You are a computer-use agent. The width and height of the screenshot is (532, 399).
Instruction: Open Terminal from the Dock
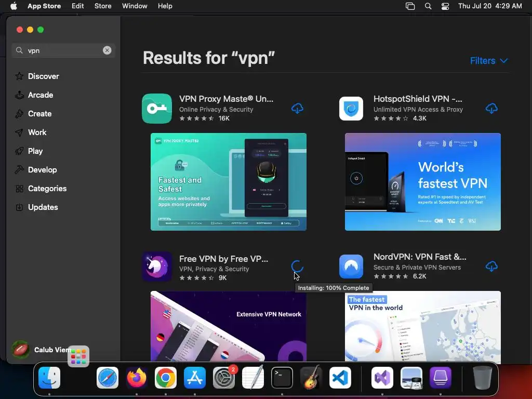282,378
